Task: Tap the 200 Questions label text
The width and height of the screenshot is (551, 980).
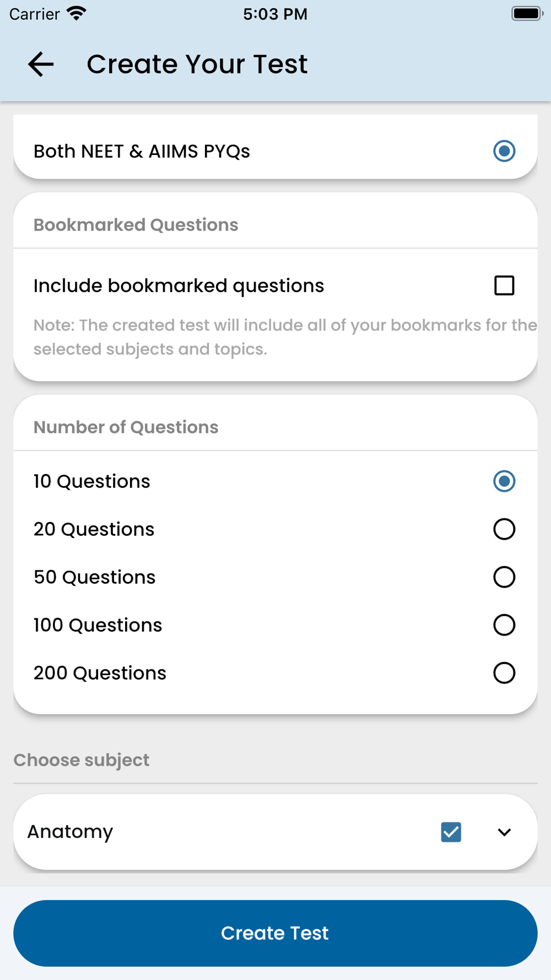Action: click(x=100, y=673)
